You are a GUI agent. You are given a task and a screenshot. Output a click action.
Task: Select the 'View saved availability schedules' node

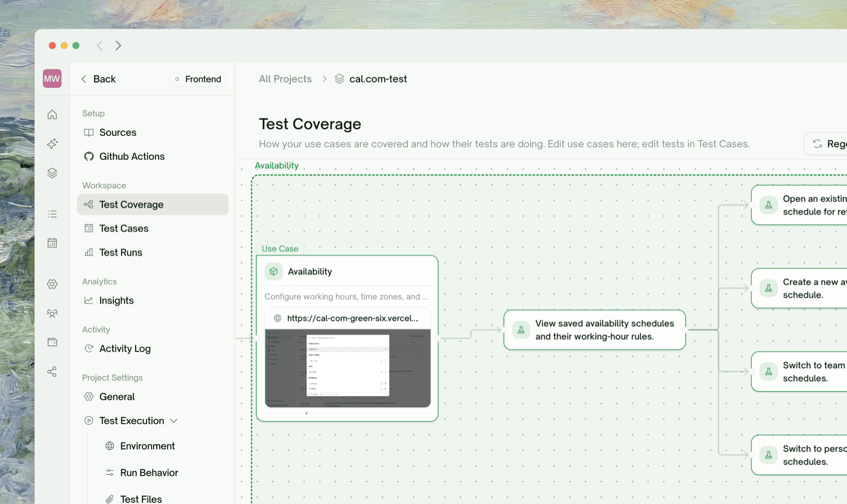[x=594, y=330]
